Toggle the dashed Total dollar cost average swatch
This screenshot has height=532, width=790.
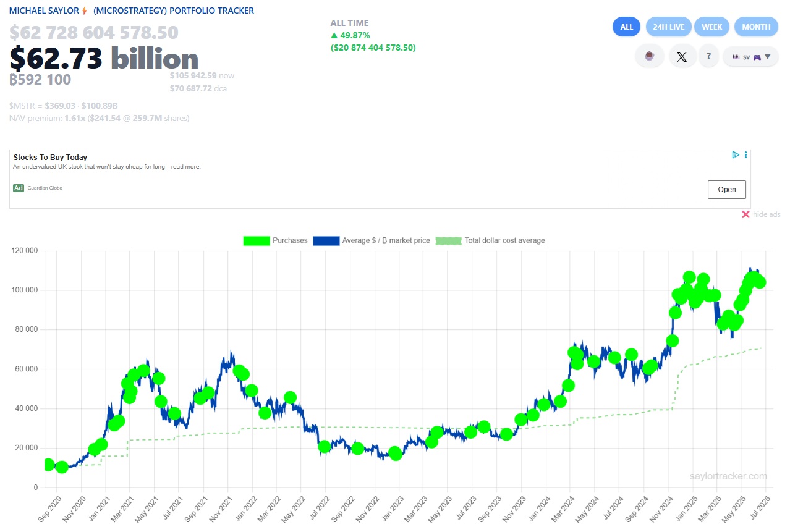(449, 240)
